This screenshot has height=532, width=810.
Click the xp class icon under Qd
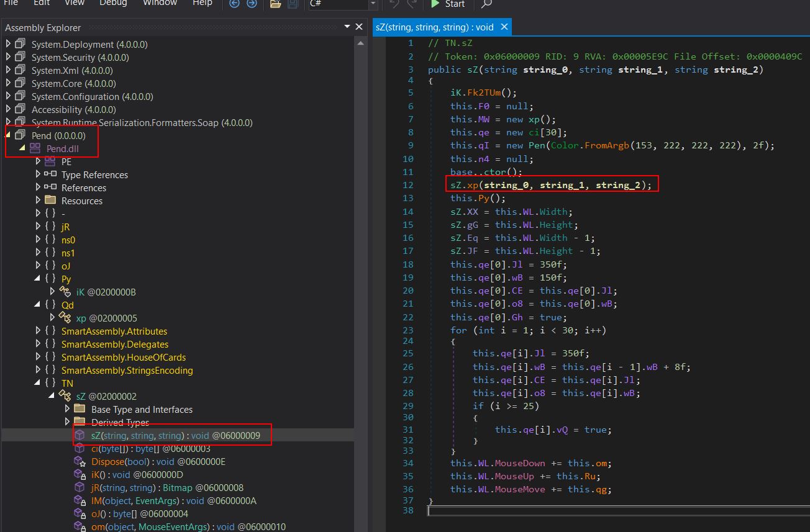65,318
